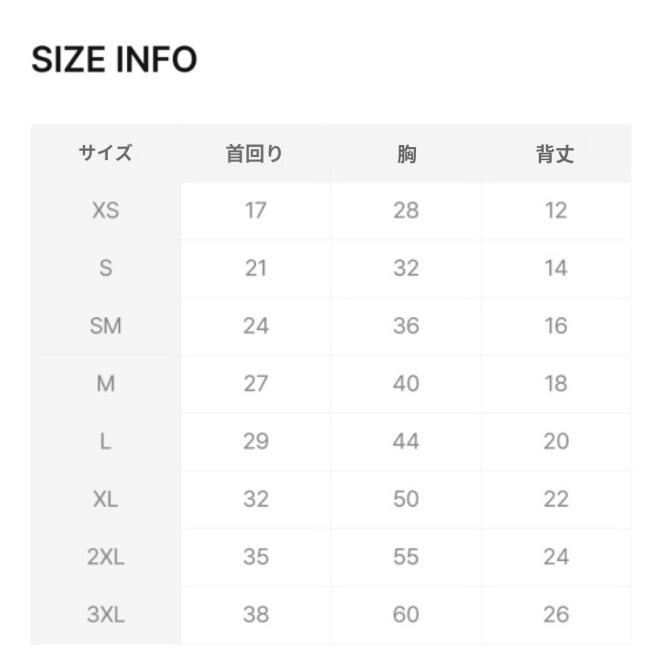Select the 2XL size row label
This screenshot has height=652, width=654.
(105, 557)
